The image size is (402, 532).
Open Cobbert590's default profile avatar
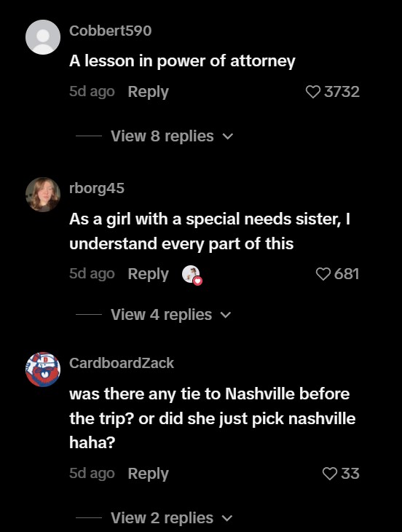click(x=43, y=37)
